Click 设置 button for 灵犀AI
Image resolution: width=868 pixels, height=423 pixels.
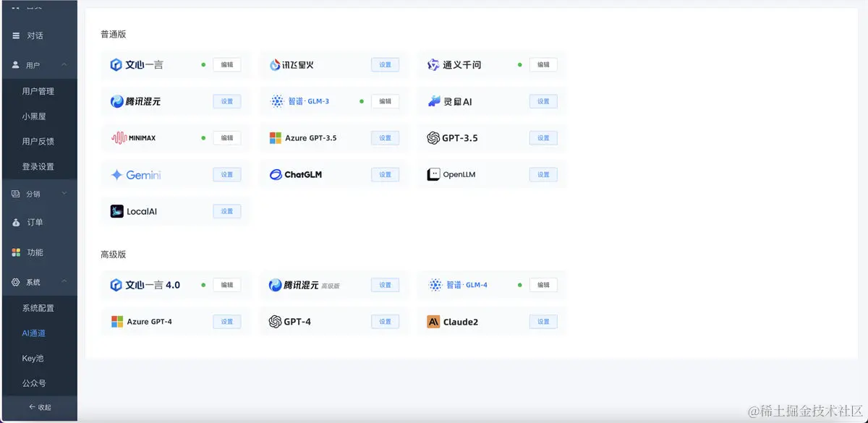pos(544,101)
